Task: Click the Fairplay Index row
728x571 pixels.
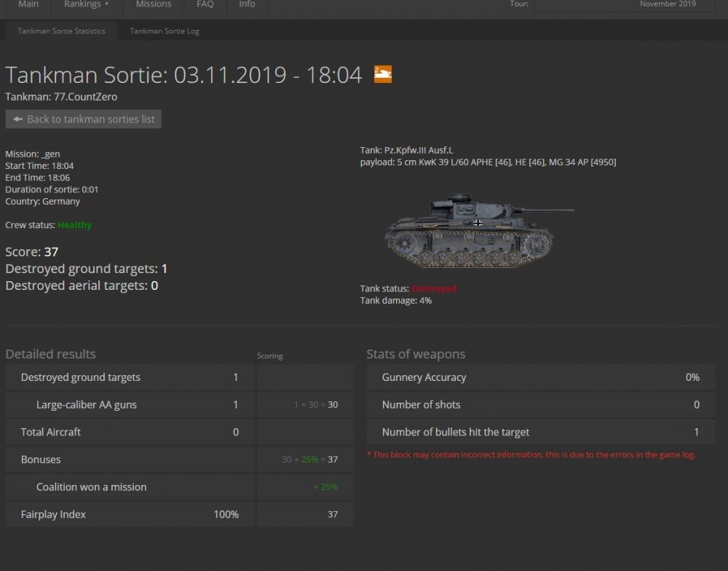Action: coord(130,514)
